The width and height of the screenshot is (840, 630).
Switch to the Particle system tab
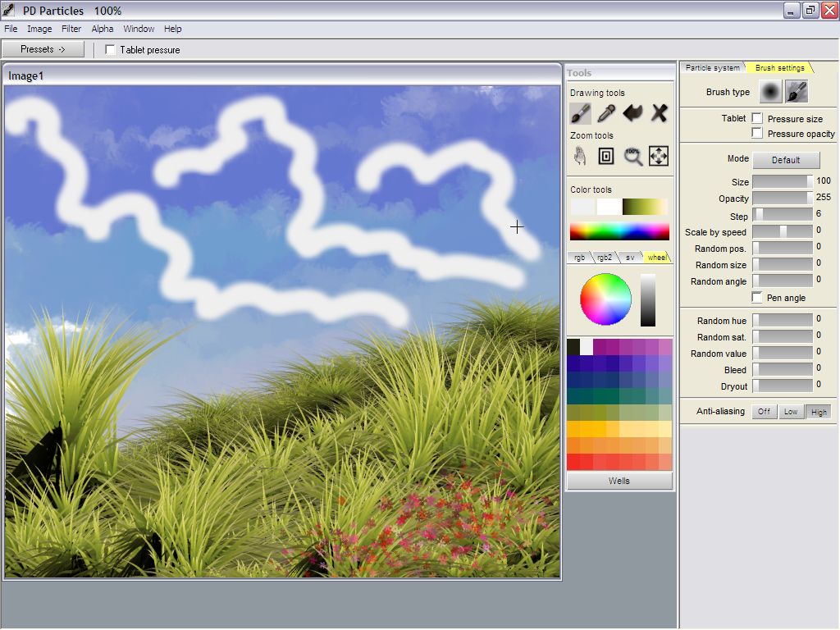click(x=712, y=68)
